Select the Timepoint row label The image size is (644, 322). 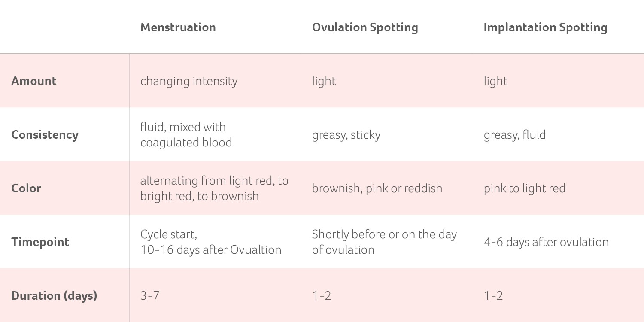pyautogui.click(x=40, y=242)
